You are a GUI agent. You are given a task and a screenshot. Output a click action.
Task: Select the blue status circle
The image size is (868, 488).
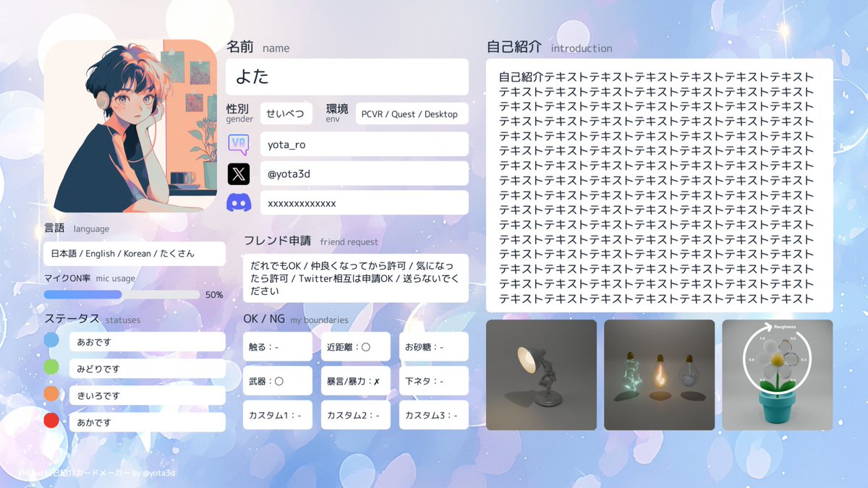51,341
